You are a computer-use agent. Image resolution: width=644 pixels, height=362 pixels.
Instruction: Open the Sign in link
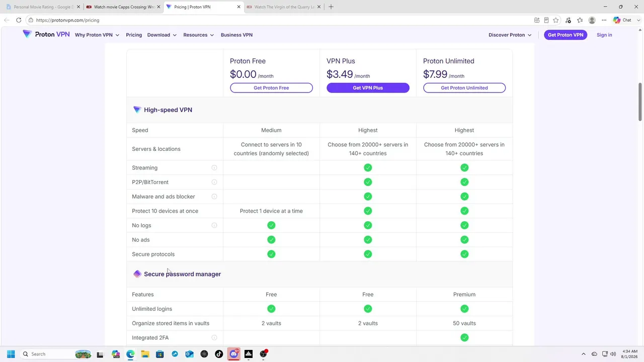(604, 35)
